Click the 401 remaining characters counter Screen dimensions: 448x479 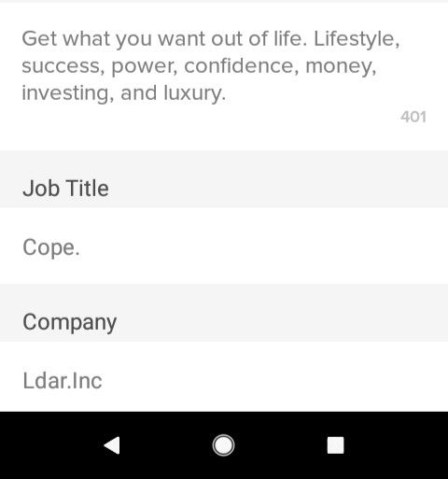coord(413,117)
